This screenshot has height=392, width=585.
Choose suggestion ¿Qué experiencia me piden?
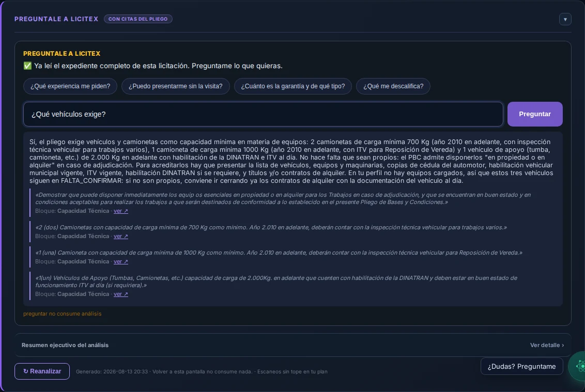(70, 86)
